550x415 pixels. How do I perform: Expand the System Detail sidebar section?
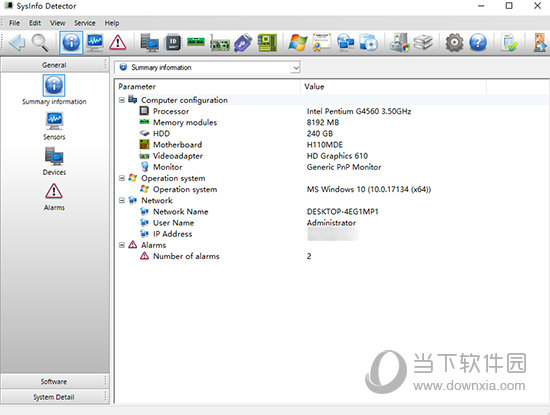(x=54, y=397)
